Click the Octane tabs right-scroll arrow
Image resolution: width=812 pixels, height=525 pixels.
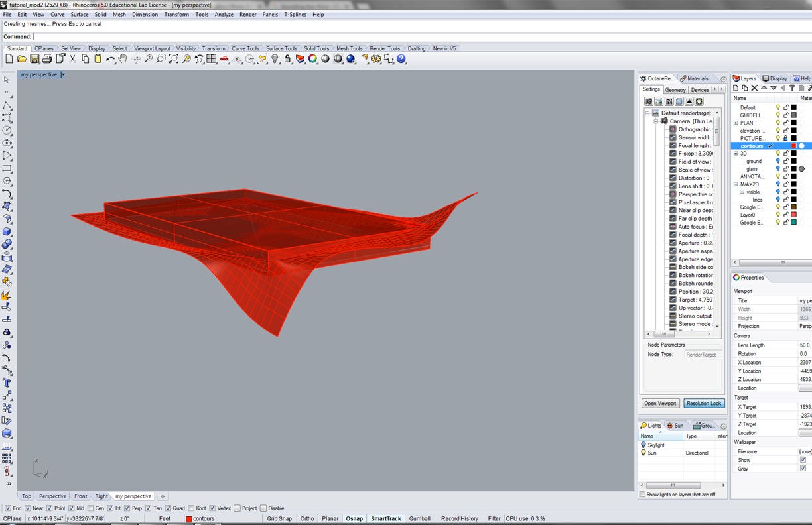(722, 89)
